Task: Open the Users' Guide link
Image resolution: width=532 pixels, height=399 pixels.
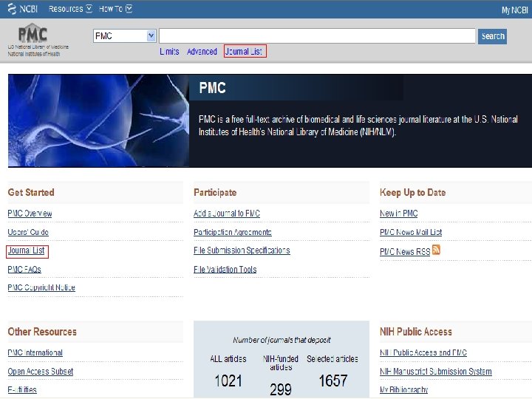Action: tap(28, 232)
